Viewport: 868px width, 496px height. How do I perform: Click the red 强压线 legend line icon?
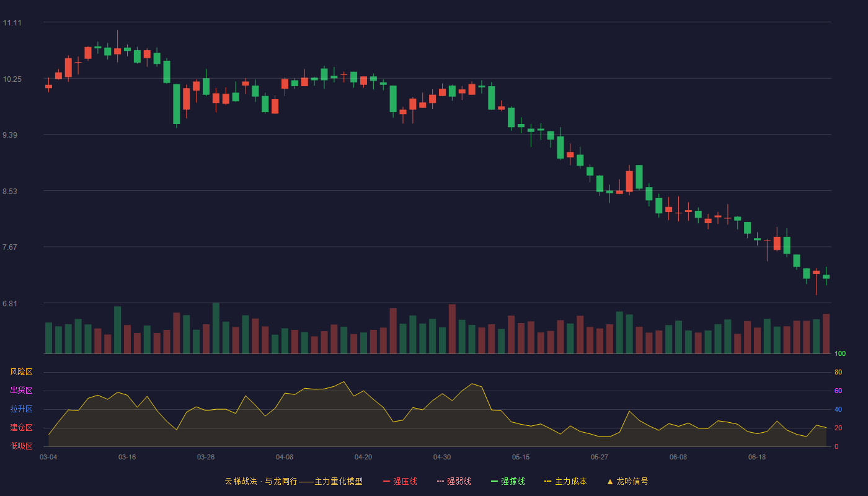click(386, 481)
